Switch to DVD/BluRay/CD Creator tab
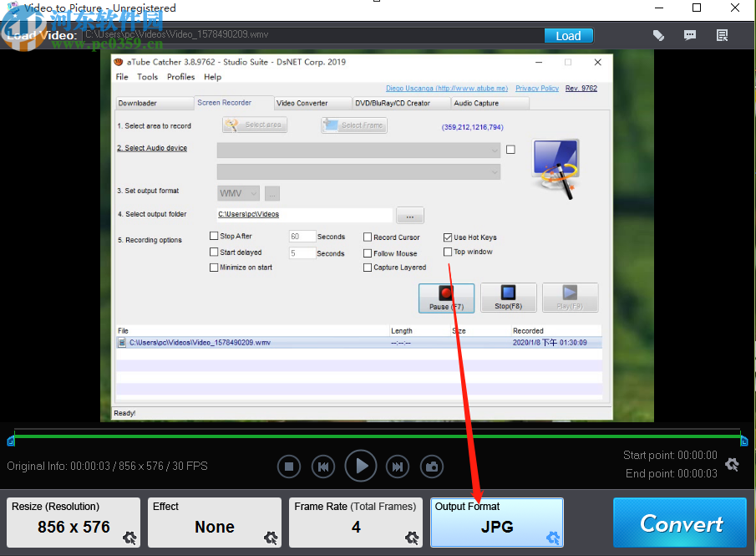Viewport: 756px width, 556px height. click(x=401, y=104)
